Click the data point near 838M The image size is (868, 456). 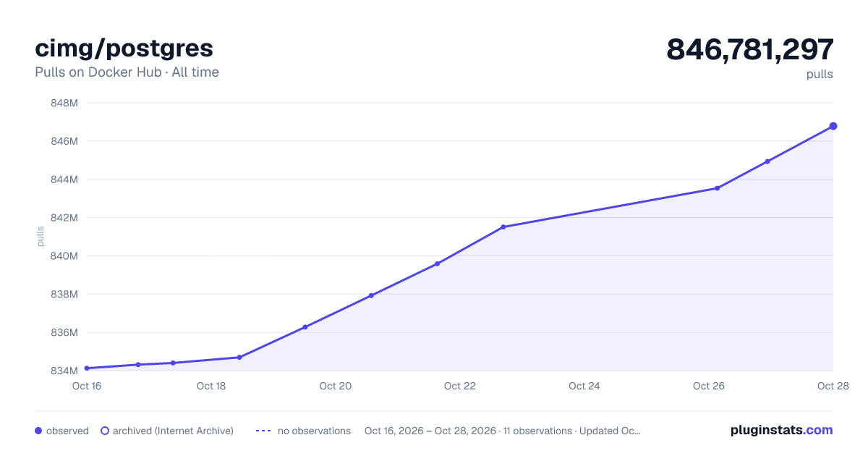point(371,295)
